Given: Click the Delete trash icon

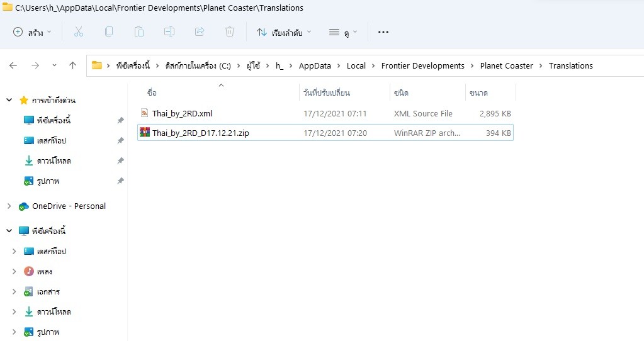Looking at the screenshot, I should click(230, 32).
